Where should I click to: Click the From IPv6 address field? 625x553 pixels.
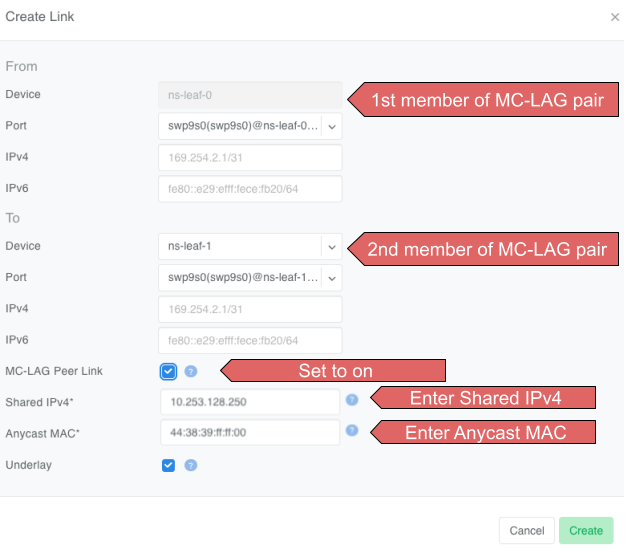pyautogui.click(x=250, y=189)
